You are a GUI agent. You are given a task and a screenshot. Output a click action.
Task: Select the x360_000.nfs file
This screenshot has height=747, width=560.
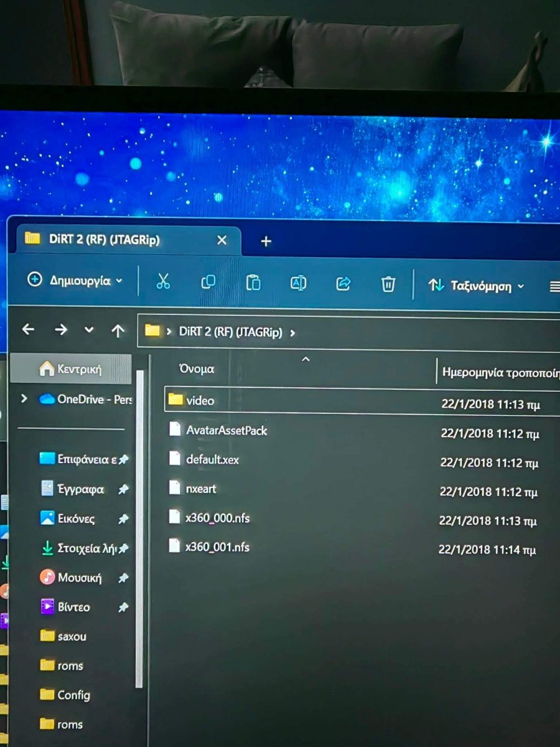point(218,518)
